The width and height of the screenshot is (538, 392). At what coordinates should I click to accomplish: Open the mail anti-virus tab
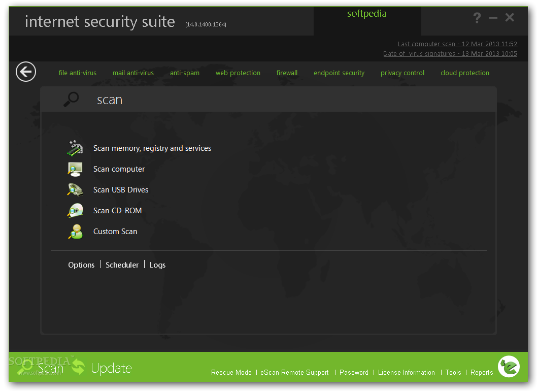(133, 73)
